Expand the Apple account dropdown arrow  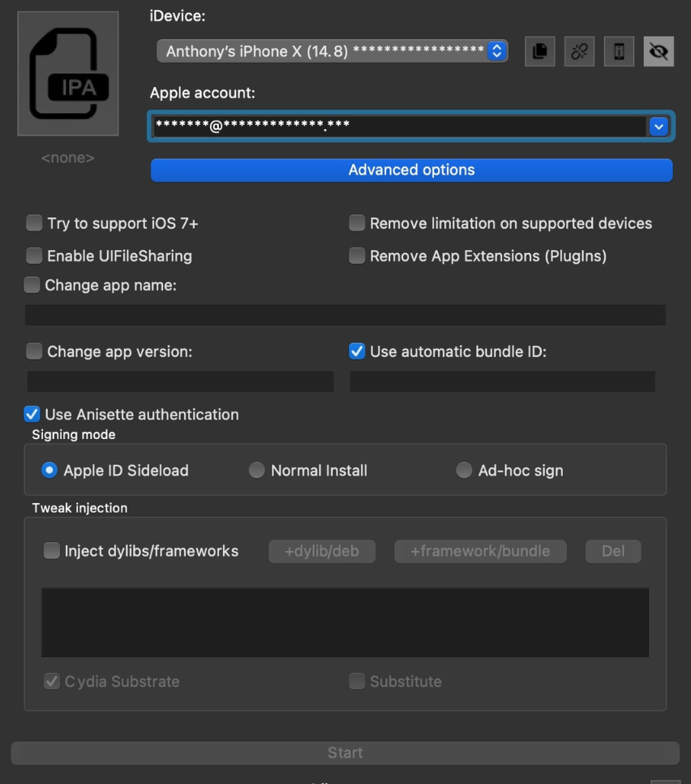[x=659, y=127]
